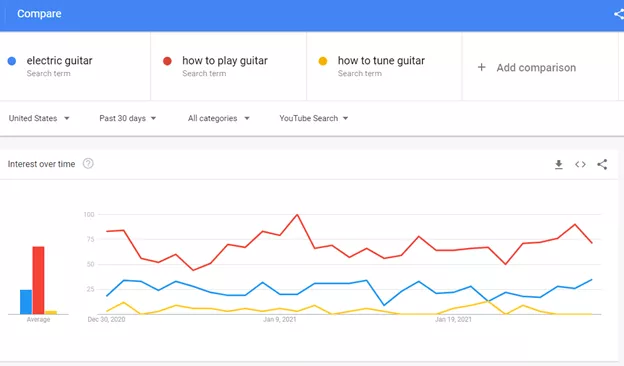Open the Past 30 days time range dropdown
The width and height of the screenshot is (624, 366).
point(127,118)
